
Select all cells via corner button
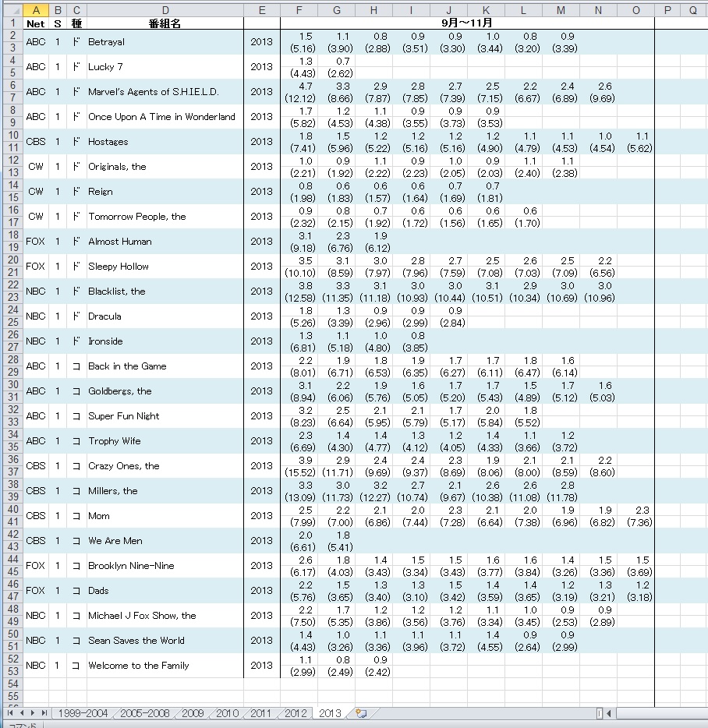coord(12,10)
